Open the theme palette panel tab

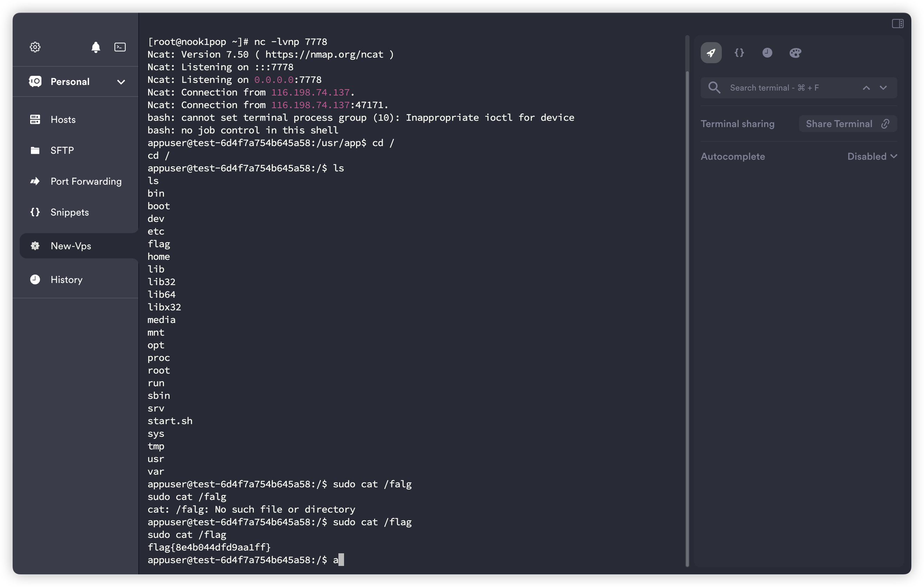pos(795,53)
